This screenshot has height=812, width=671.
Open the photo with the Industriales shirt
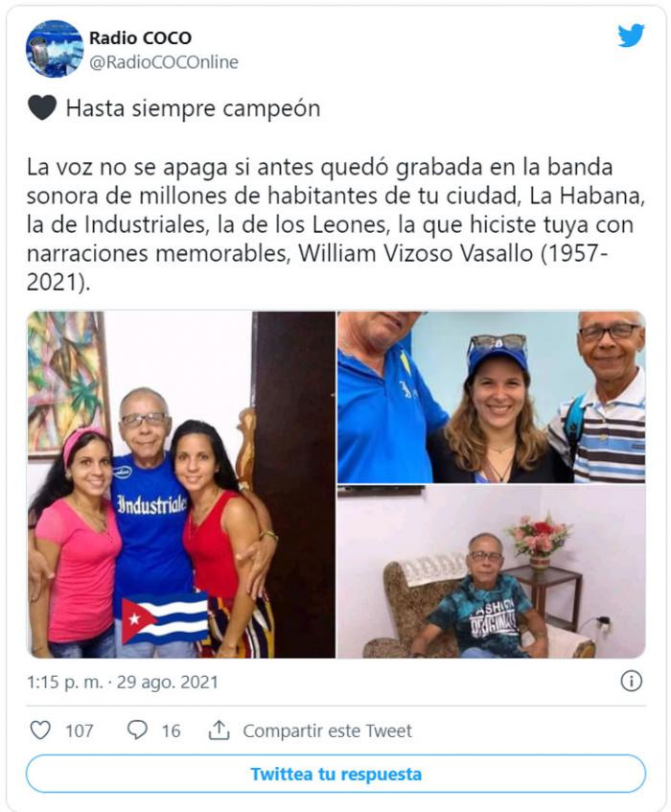181,484
